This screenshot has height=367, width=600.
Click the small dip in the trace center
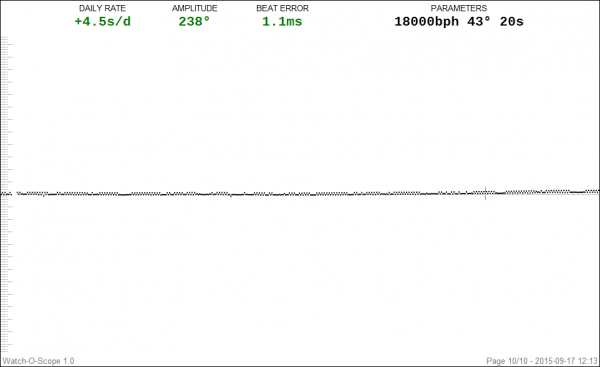(231, 196)
